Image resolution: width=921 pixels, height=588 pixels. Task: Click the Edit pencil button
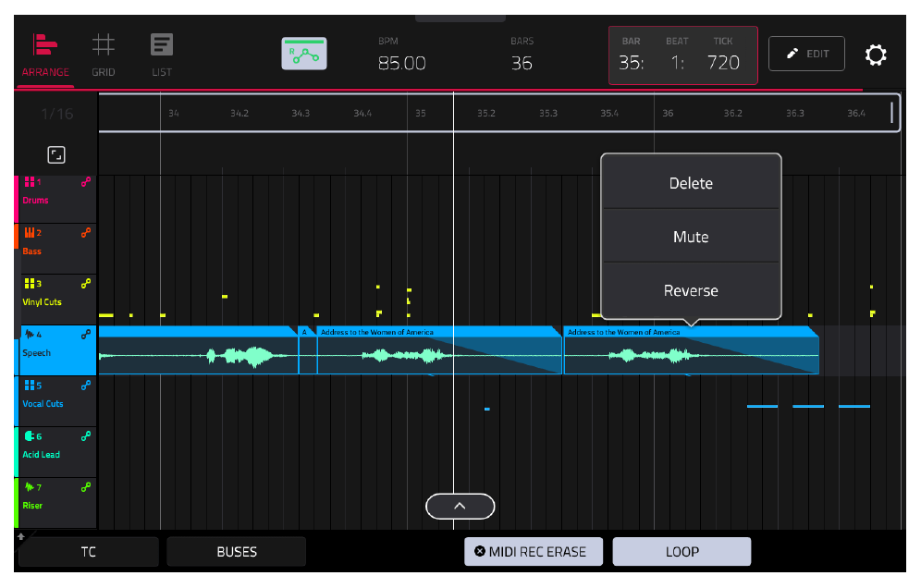tap(806, 54)
